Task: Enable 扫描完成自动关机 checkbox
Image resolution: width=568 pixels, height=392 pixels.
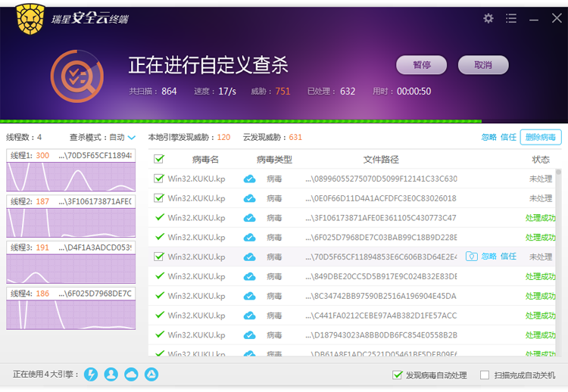Action: coord(485,375)
